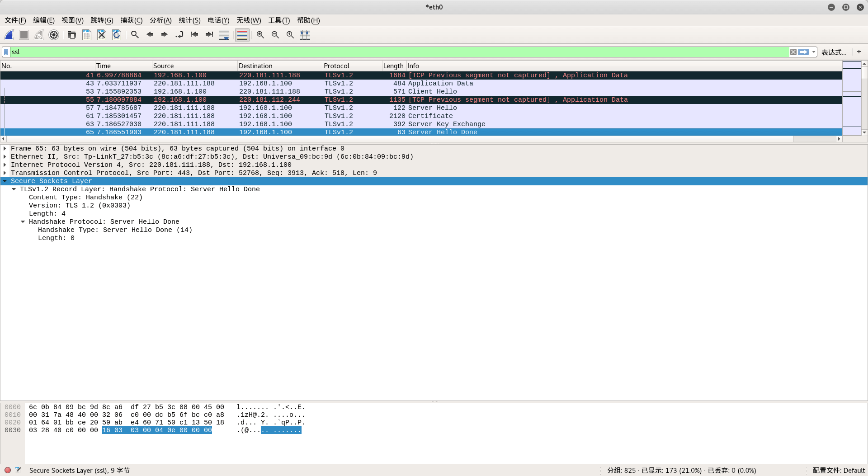Click packet list scroll-down arrow
The image size is (868, 476).
(864, 132)
